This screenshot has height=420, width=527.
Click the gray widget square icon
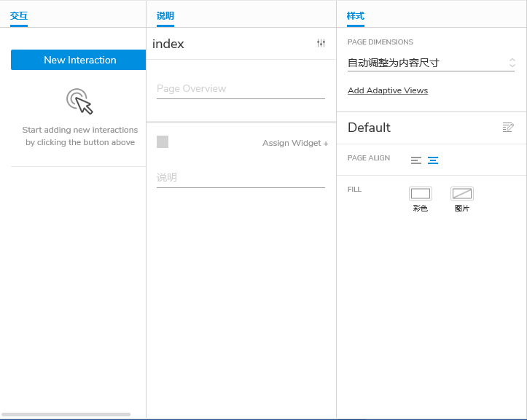tap(163, 142)
